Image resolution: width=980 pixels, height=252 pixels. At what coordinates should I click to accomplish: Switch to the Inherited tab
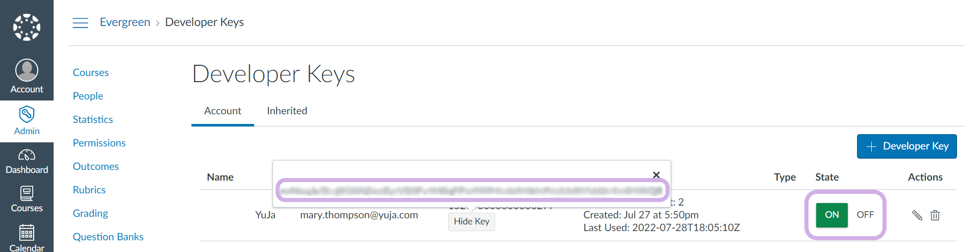coord(287,111)
